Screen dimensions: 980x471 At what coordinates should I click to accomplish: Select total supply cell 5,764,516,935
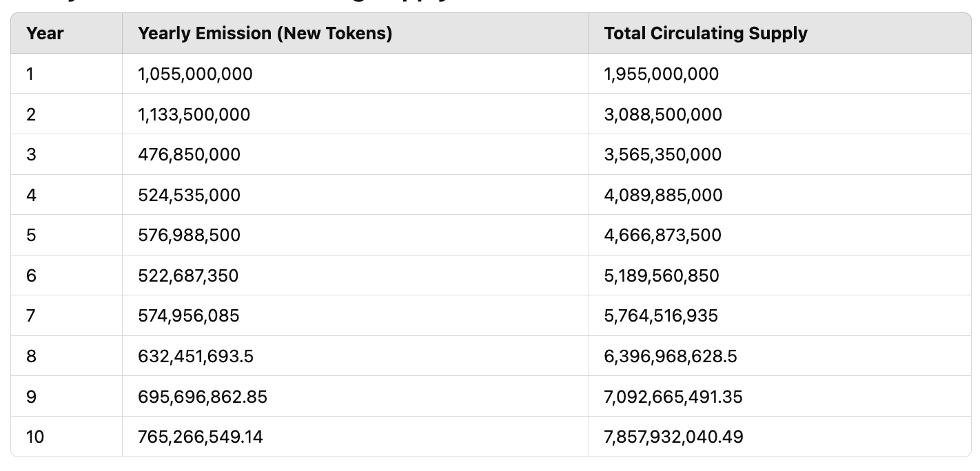pyautogui.click(x=662, y=315)
